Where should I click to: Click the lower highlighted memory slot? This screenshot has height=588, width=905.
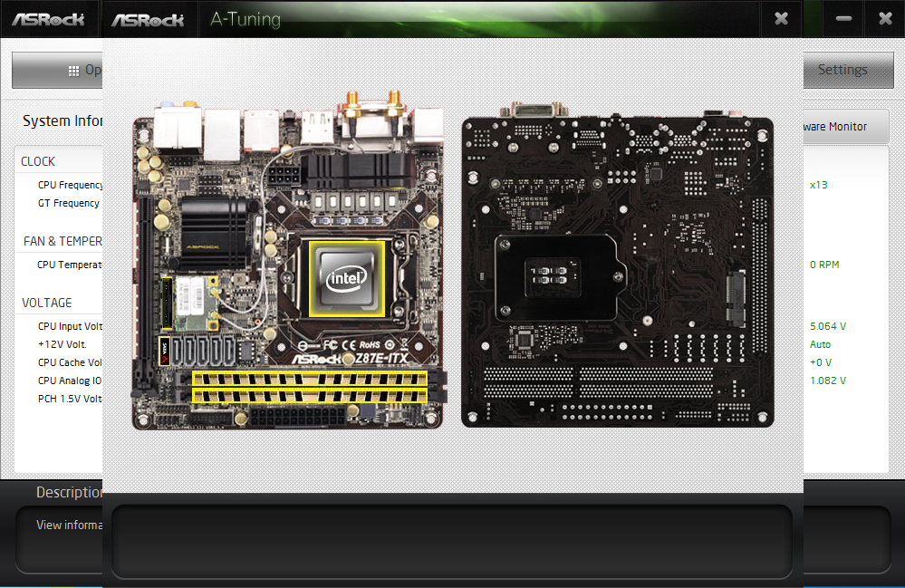310,395
